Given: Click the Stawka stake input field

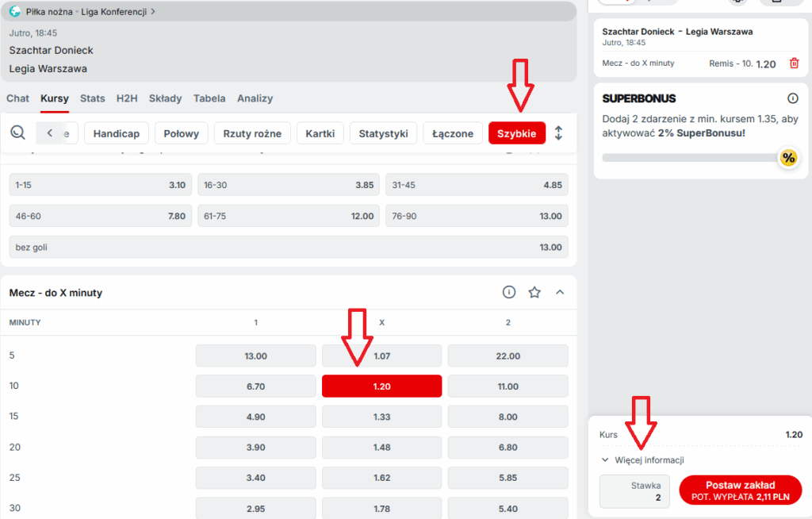Looking at the screenshot, I should [634, 490].
